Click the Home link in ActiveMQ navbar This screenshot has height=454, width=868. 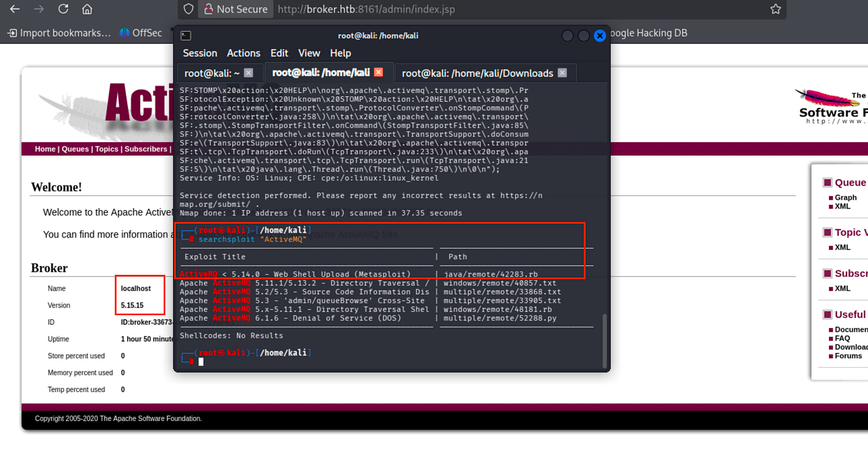click(45, 149)
